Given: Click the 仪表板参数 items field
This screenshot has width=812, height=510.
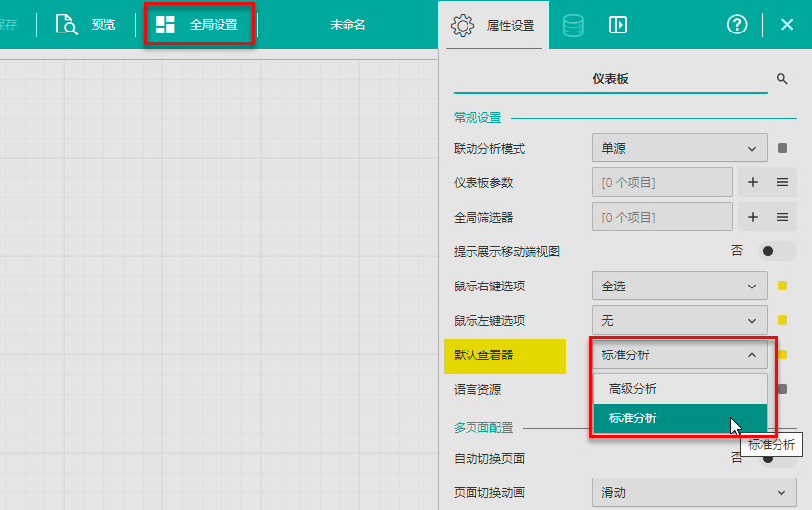Looking at the screenshot, I should click(661, 182).
